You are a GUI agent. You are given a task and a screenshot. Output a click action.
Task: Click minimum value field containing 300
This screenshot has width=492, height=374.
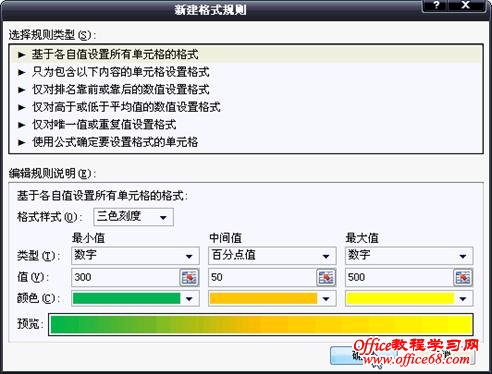click(126, 277)
